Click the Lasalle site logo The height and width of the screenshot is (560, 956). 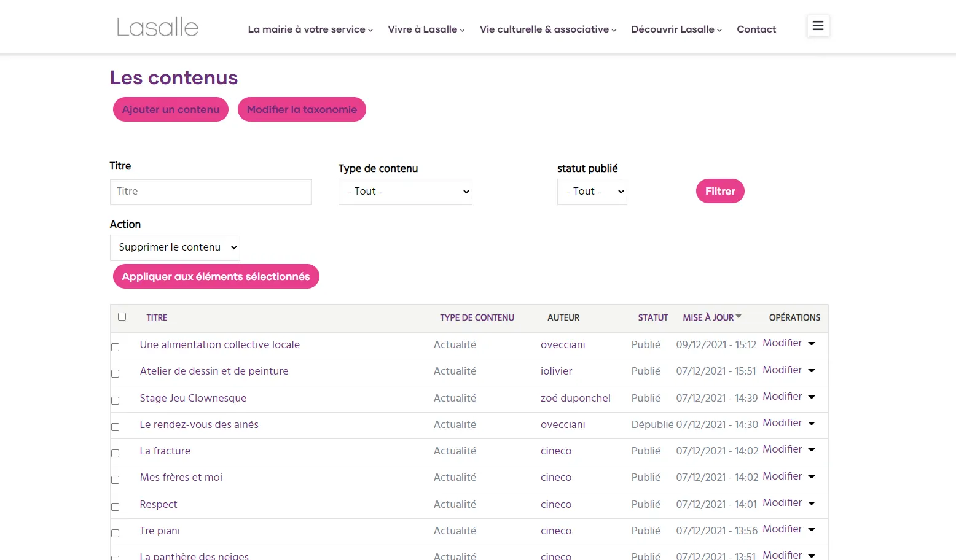[x=157, y=27]
